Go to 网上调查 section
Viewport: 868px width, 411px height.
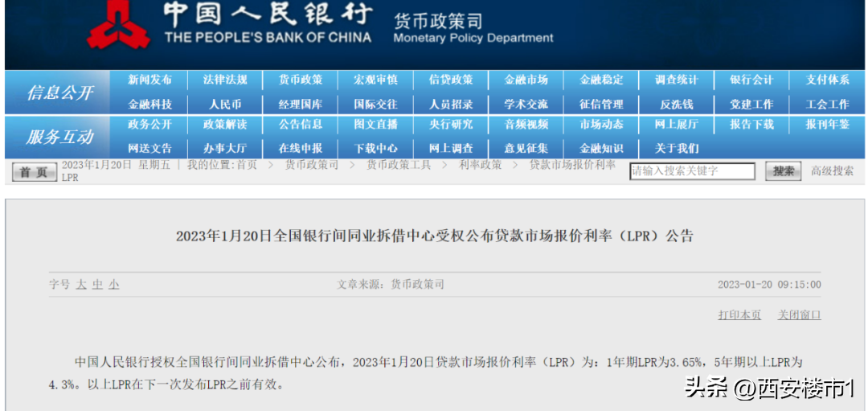(451, 149)
